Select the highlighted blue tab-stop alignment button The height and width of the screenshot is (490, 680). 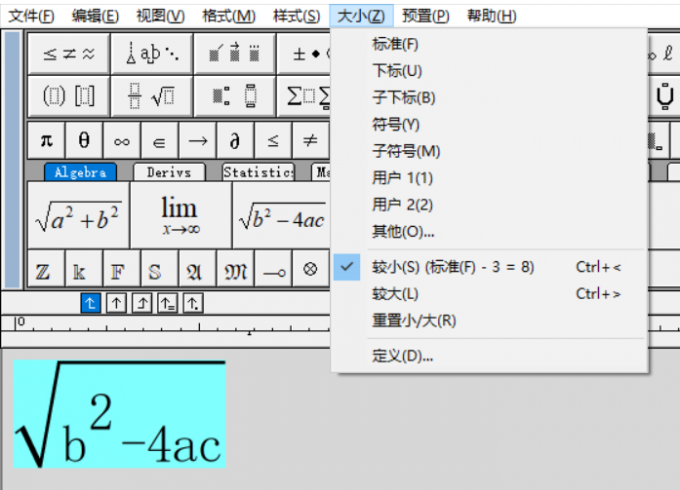(x=91, y=303)
